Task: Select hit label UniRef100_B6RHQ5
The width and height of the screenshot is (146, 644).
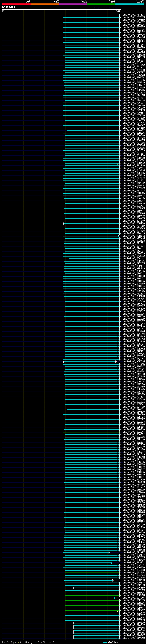Action: 134,600
